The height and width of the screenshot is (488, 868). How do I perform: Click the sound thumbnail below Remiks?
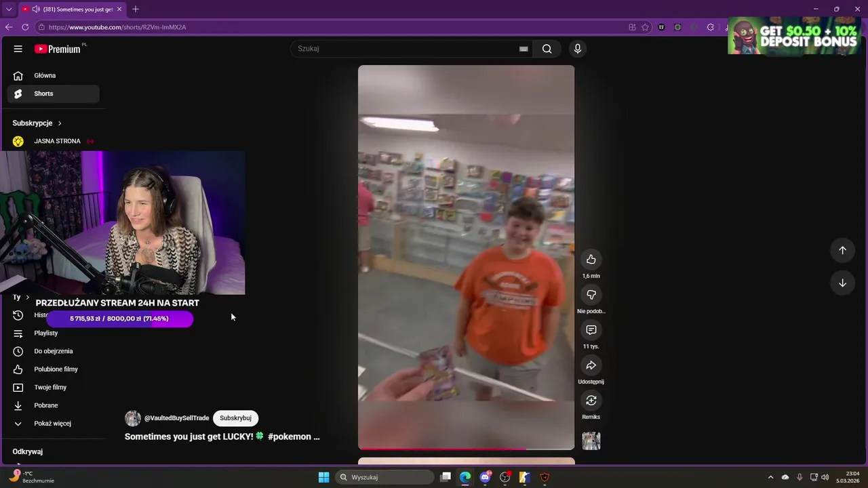tap(591, 441)
